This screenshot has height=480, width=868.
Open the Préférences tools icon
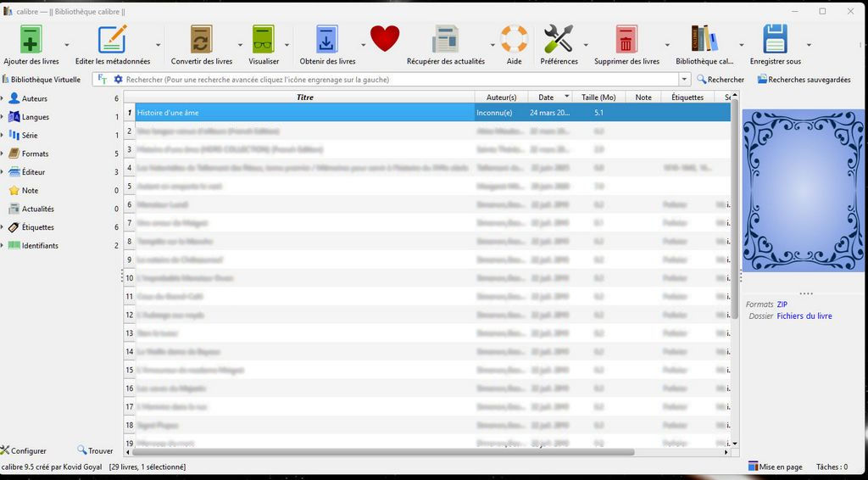coord(559,40)
